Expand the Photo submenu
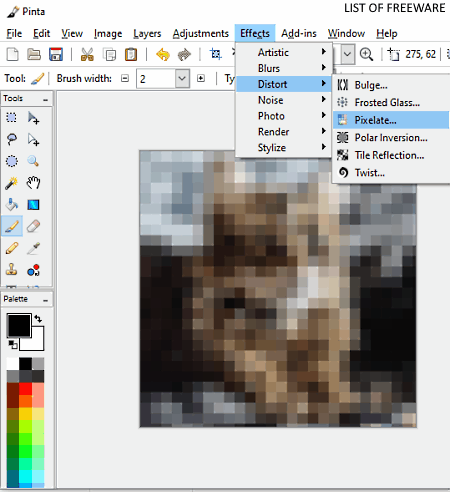 pos(284,116)
